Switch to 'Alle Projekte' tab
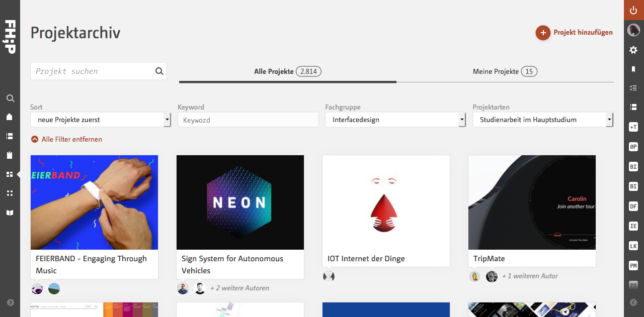 [287, 71]
